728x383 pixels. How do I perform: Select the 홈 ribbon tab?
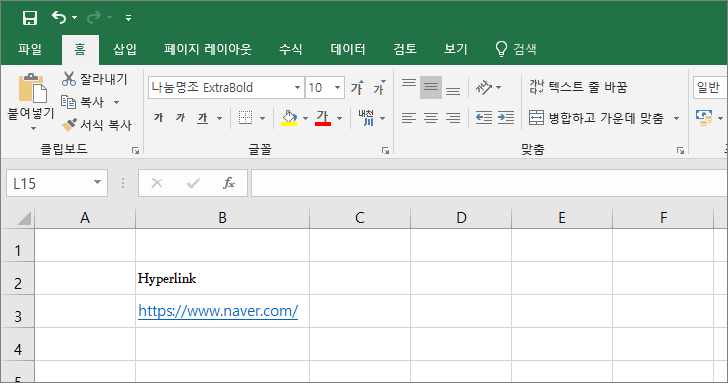click(80, 49)
